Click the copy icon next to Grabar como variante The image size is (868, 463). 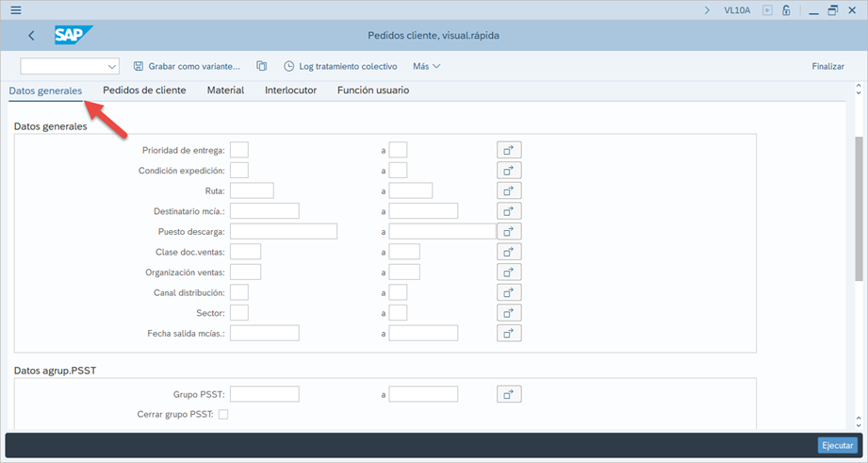point(262,66)
